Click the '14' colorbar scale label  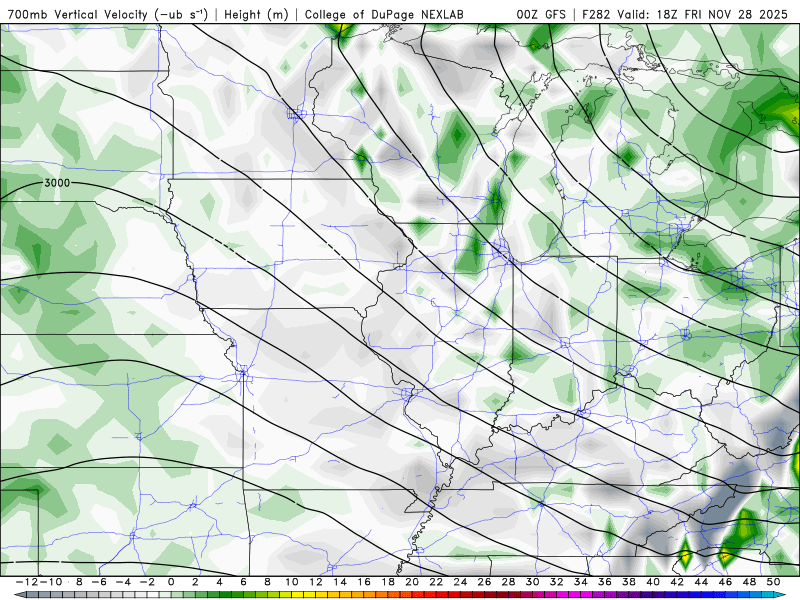[340, 582]
